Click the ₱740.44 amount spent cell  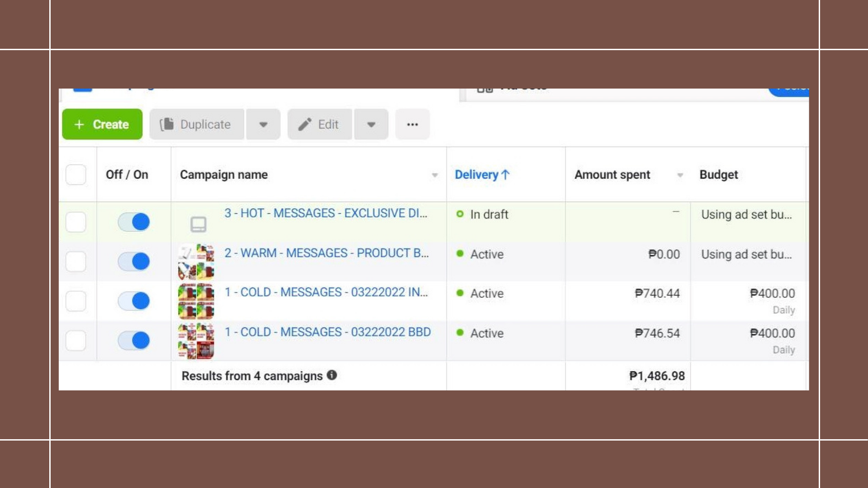657,294
